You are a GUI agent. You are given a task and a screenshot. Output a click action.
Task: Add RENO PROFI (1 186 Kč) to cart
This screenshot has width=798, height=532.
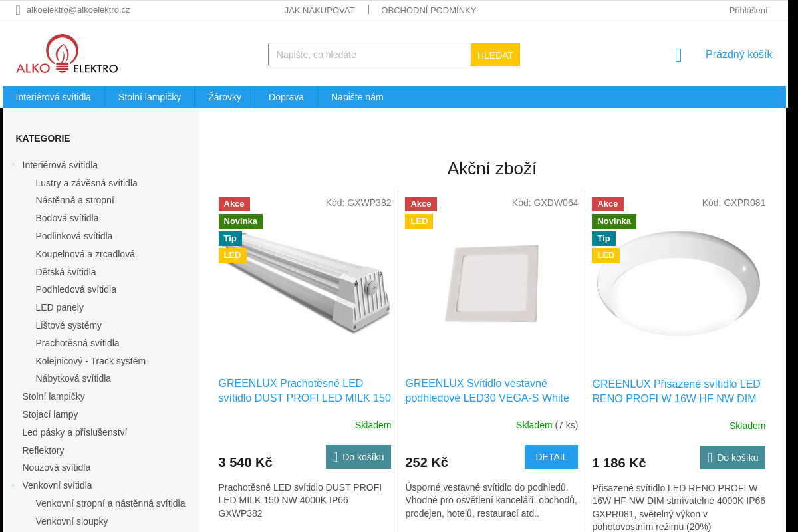click(x=733, y=458)
